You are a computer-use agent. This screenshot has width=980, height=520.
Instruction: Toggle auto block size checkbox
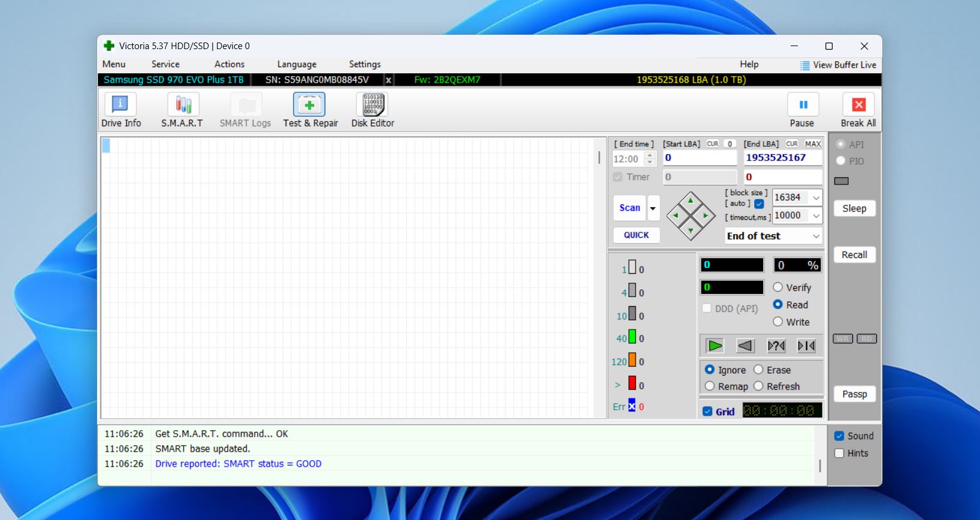pos(759,204)
